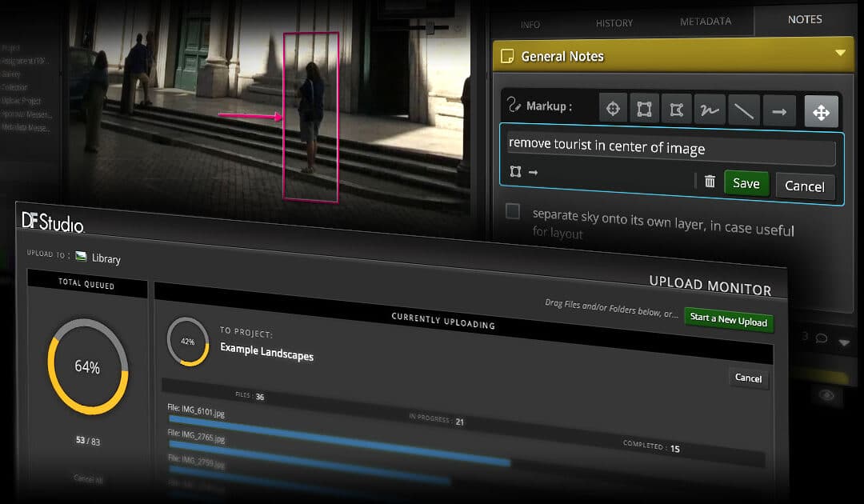Click the General Notes sticky-note icon
Viewport: 864px width, 504px height.
click(507, 56)
